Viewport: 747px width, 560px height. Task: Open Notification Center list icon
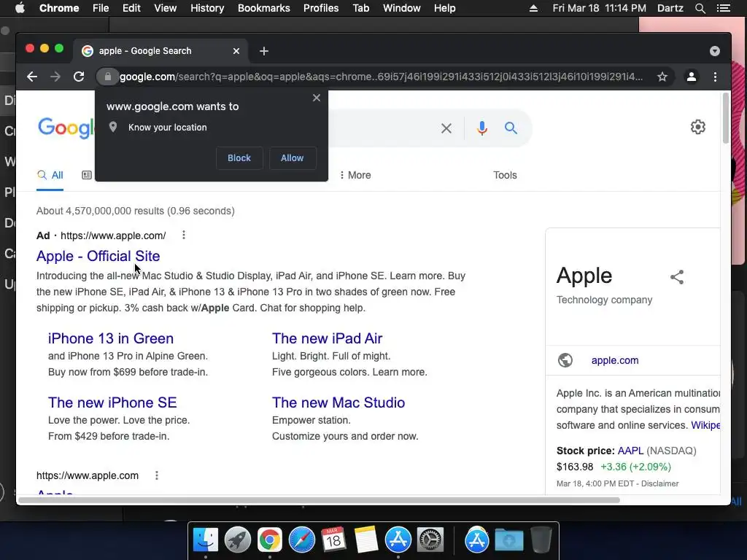(x=724, y=8)
